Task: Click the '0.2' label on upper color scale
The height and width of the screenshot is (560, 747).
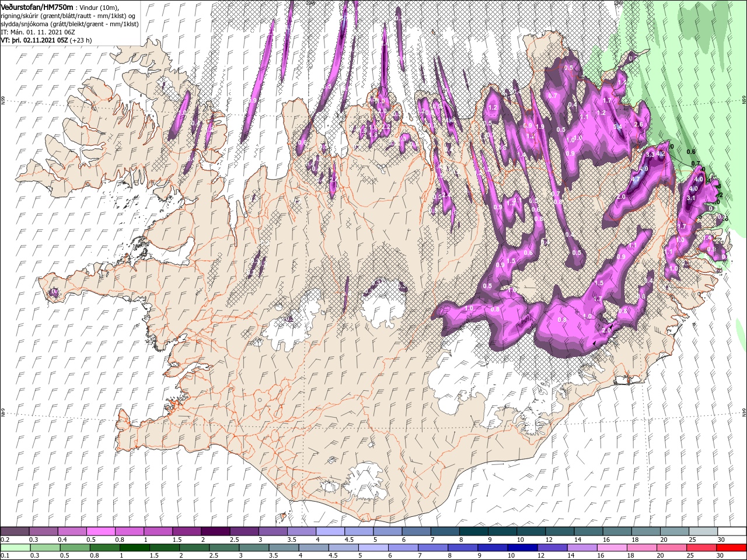Action: (5, 540)
